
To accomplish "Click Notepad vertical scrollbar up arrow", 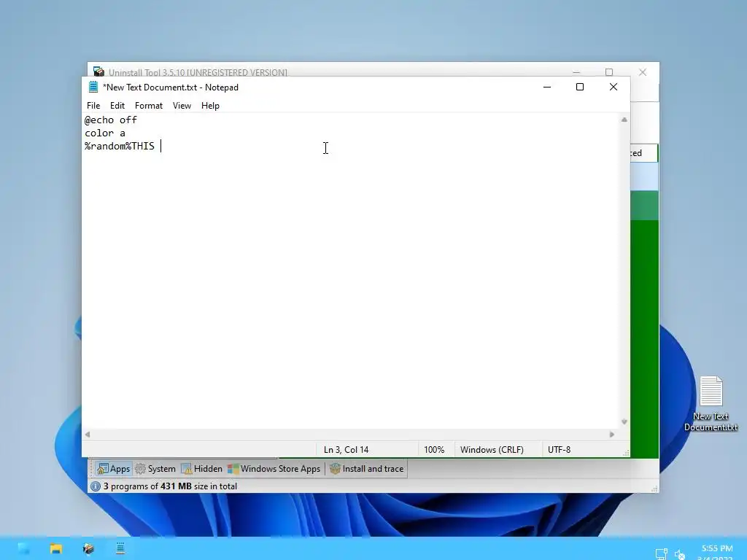I will [624, 120].
